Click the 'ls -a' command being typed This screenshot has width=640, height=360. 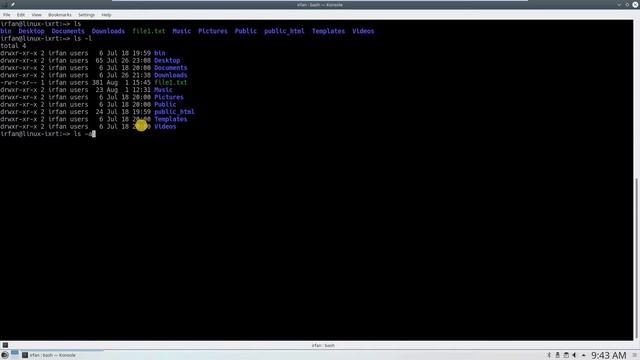[x=83, y=134]
